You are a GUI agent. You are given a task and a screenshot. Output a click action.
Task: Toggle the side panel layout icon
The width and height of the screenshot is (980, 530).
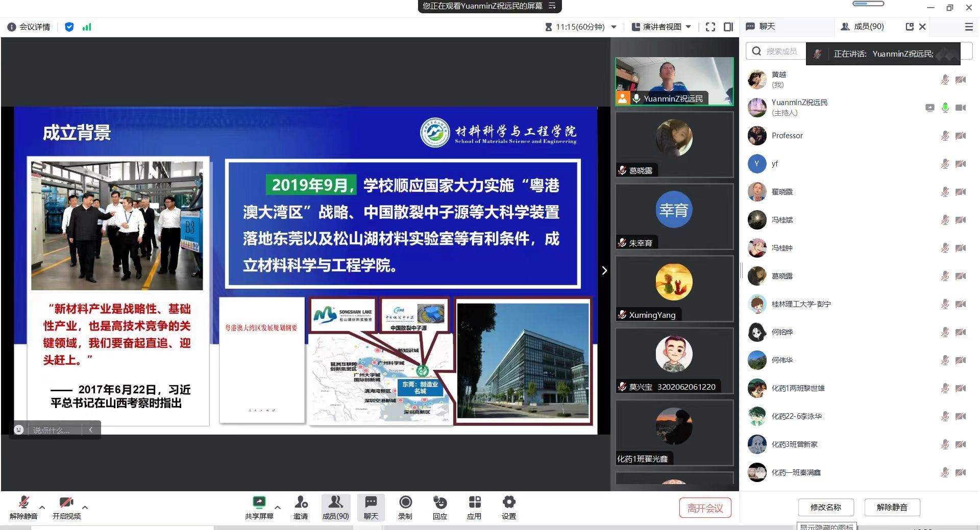(x=728, y=27)
